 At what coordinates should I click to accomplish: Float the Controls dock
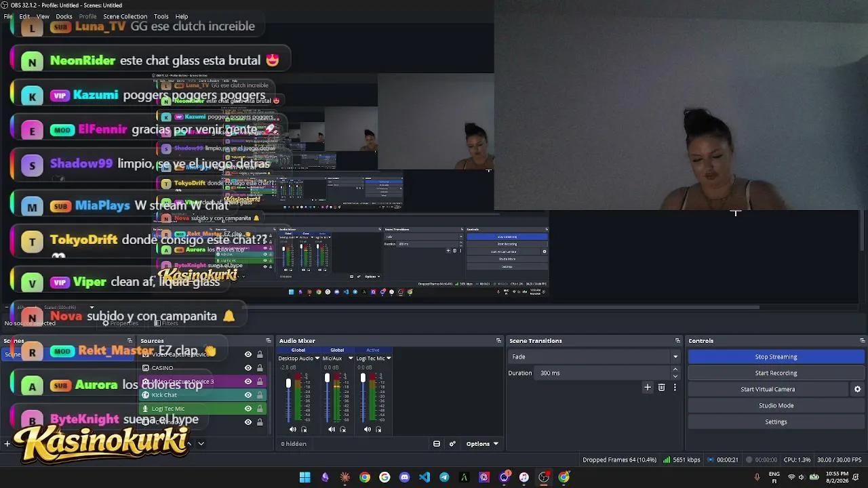863,341
